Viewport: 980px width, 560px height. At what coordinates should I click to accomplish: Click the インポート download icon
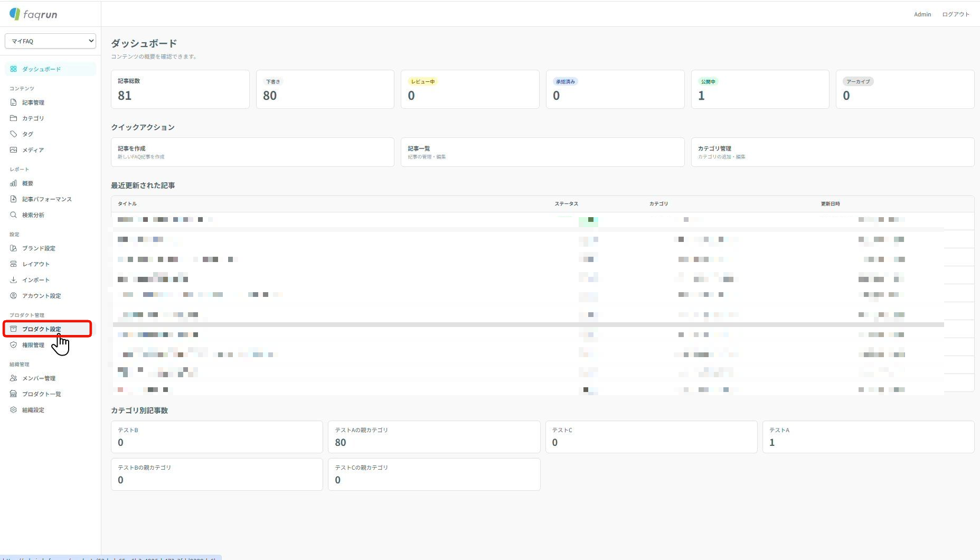pos(14,280)
